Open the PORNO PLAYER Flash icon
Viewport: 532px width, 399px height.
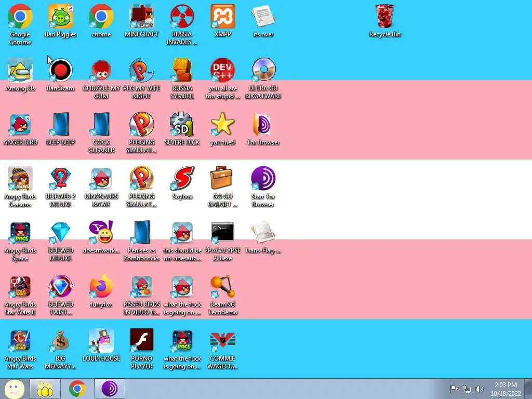pos(141,349)
